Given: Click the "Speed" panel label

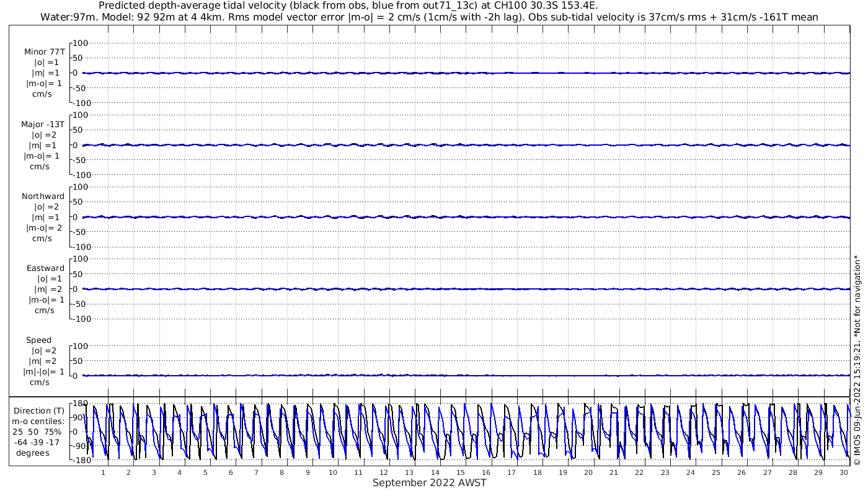Looking at the screenshot, I should pos(38,340).
